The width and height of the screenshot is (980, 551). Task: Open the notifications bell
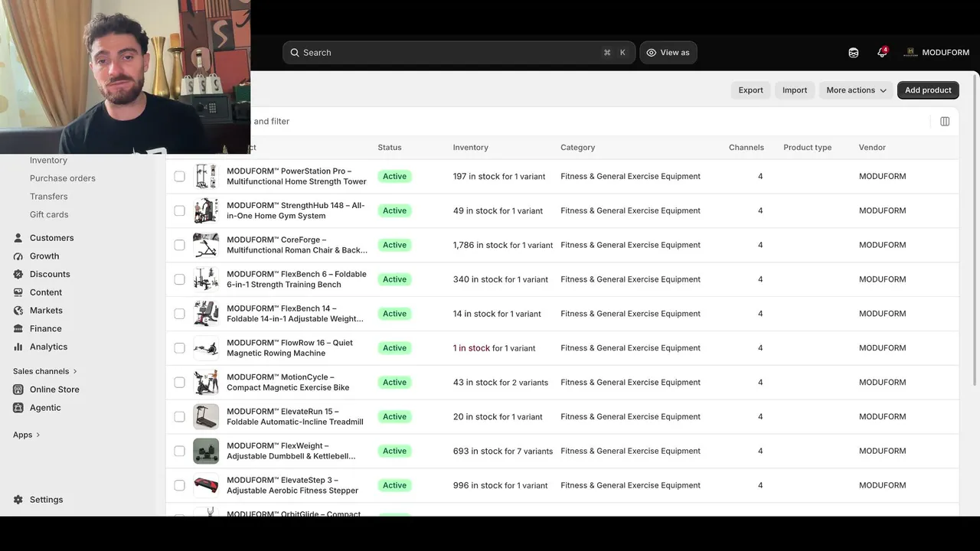coord(882,53)
